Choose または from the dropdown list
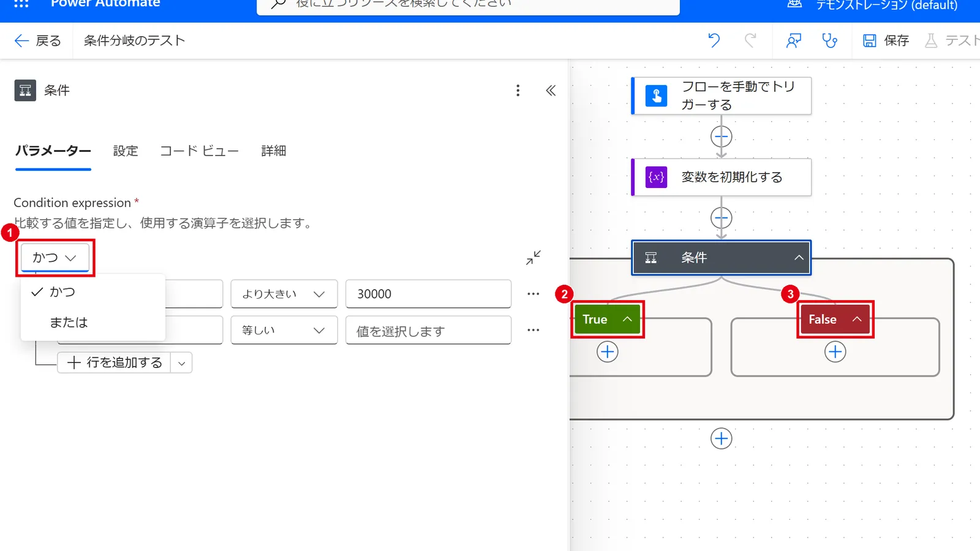Viewport: 980px width, 551px height. [93, 323]
